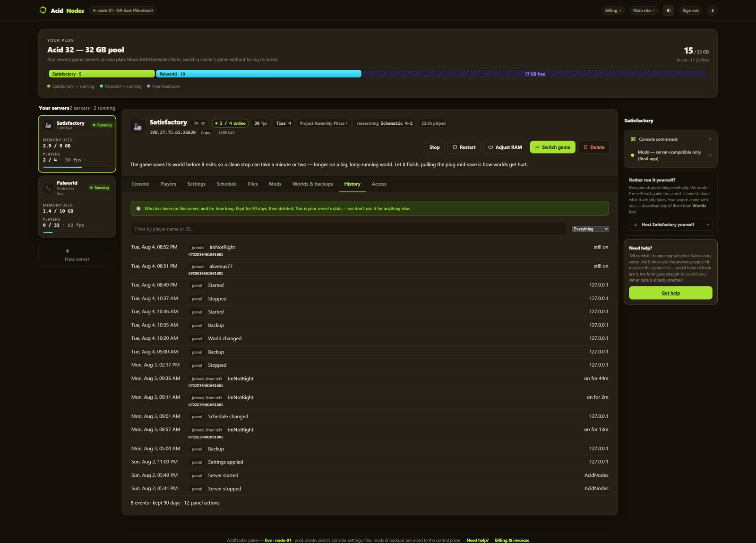
Task: Open the Access tab
Action: tap(379, 184)
